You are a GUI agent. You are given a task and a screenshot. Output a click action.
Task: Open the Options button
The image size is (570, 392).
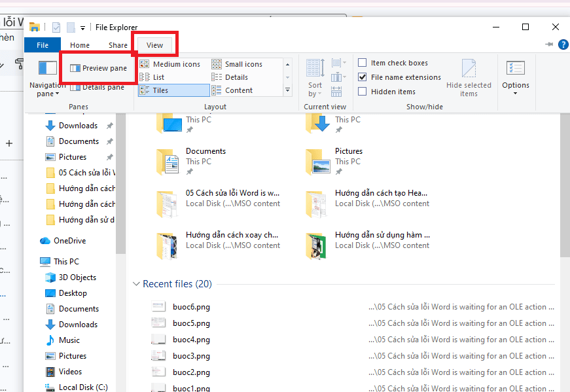tap(516, 78)
